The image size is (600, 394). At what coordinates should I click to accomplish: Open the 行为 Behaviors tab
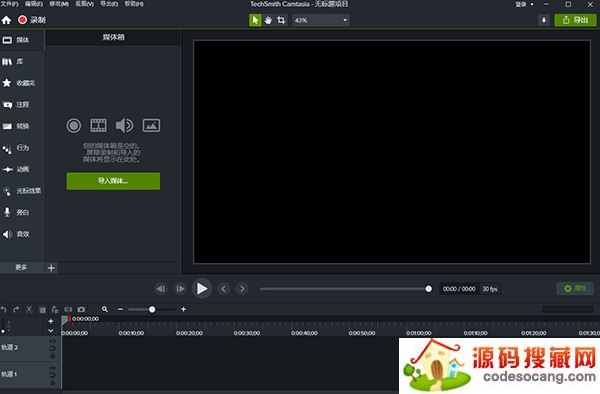(22, 148)
